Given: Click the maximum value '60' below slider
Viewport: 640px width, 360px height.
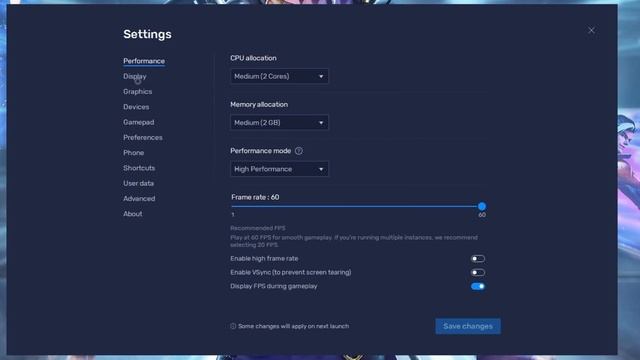Looking at the screenshot, I should coord(482,215).
